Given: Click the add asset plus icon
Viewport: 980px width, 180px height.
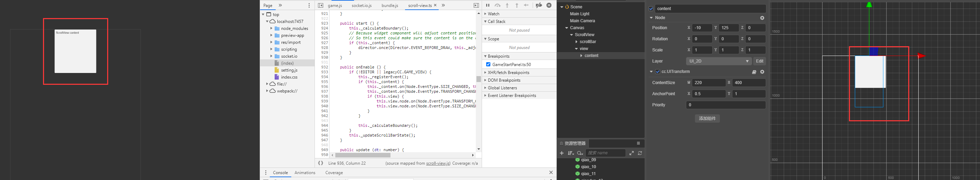Looking at the screenshot, I should 561,153.
